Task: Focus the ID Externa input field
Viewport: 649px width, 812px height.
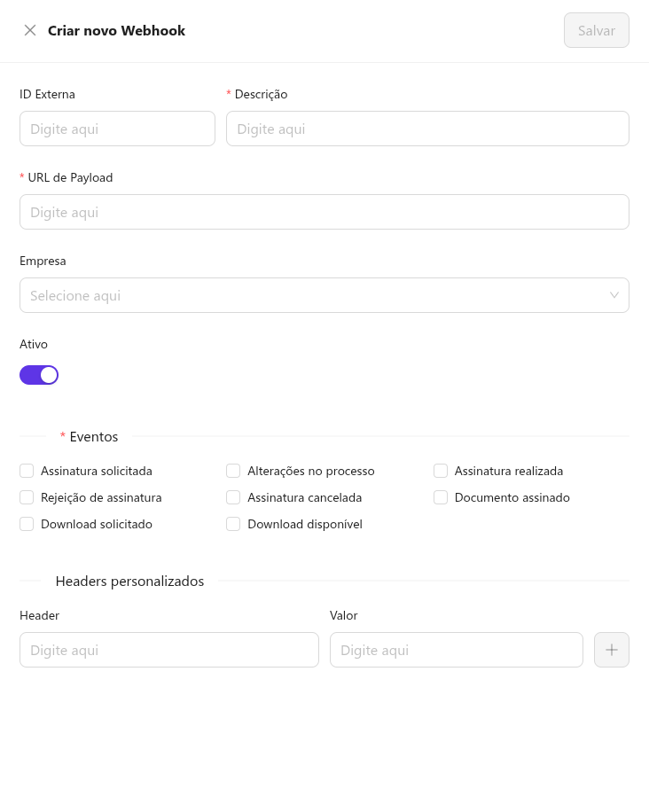Action: click(117, 129)
